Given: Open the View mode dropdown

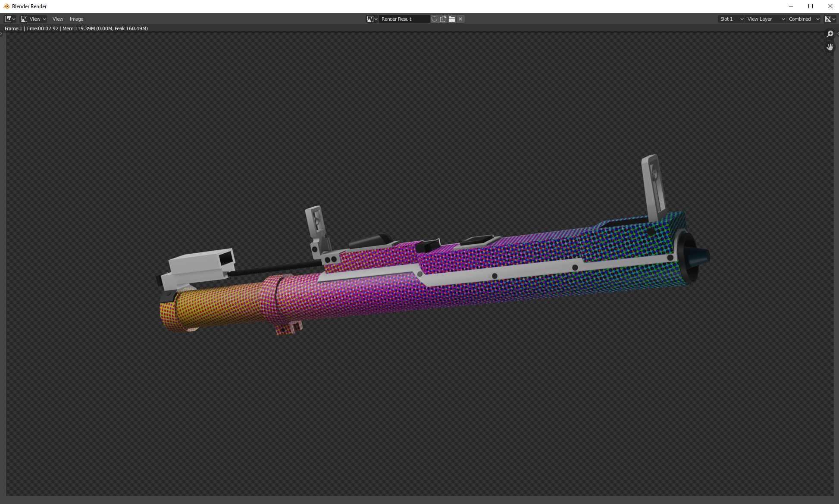Looking at the screenshot, I should pyautogui.click(x=34, y=19).
